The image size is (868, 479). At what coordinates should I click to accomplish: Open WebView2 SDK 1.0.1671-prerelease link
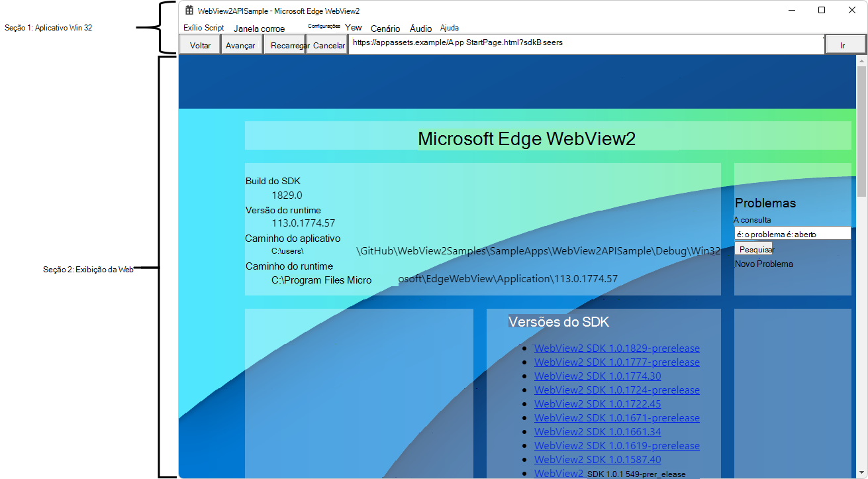(617, 418)
